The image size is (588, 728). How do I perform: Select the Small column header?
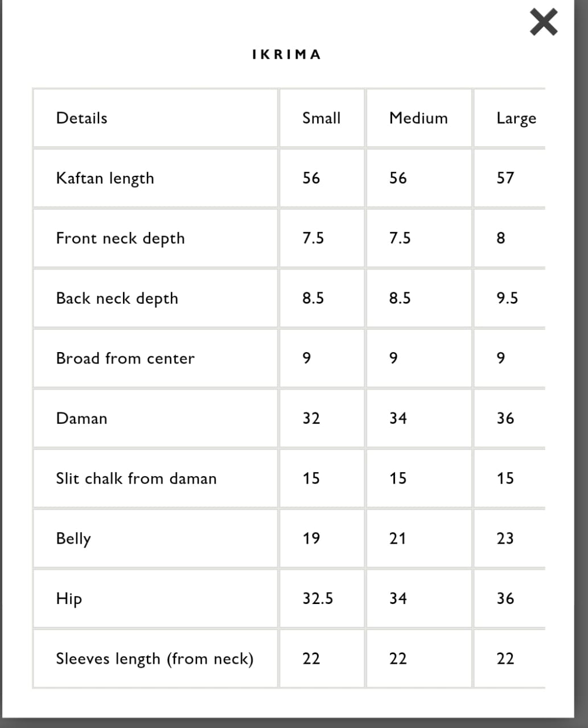pos(321,118)
